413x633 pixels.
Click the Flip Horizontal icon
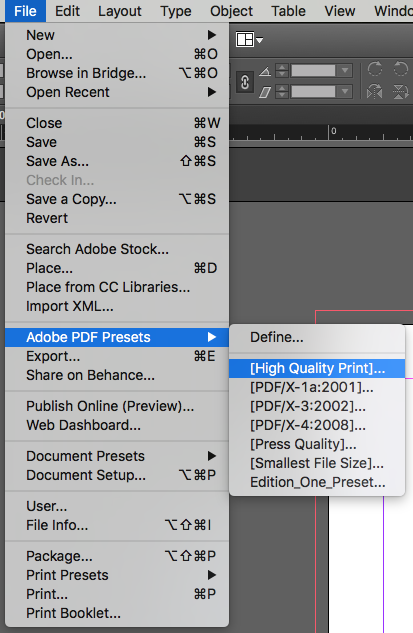[x=375, y=92]
